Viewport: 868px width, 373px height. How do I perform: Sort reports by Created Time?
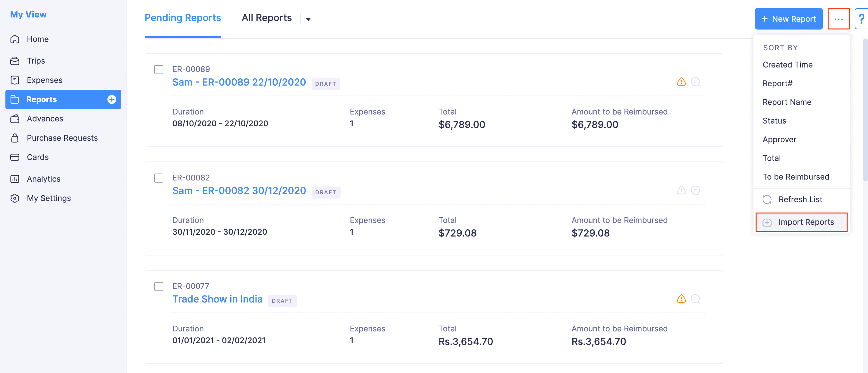788,65
